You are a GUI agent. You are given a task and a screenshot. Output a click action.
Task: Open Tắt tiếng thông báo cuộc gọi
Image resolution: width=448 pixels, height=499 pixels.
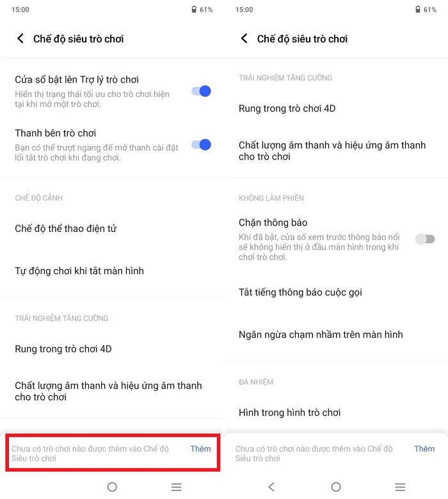click(x=336, y=292)
